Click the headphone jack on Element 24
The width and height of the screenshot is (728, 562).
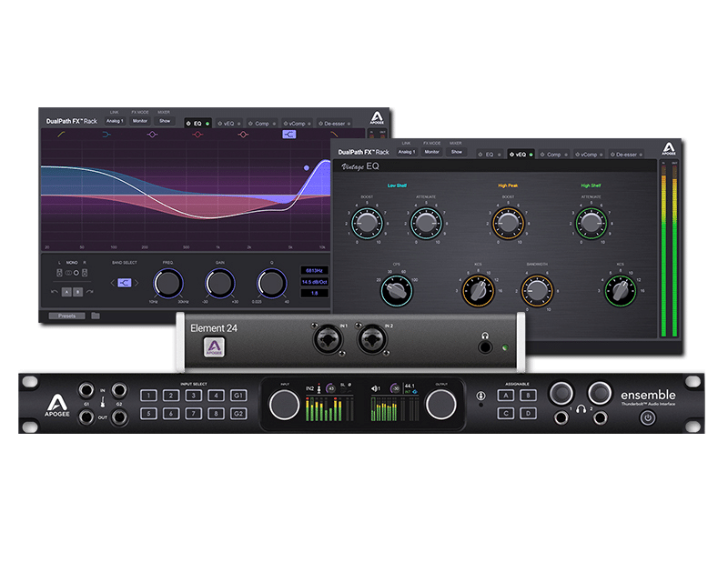tap(485, 346)
